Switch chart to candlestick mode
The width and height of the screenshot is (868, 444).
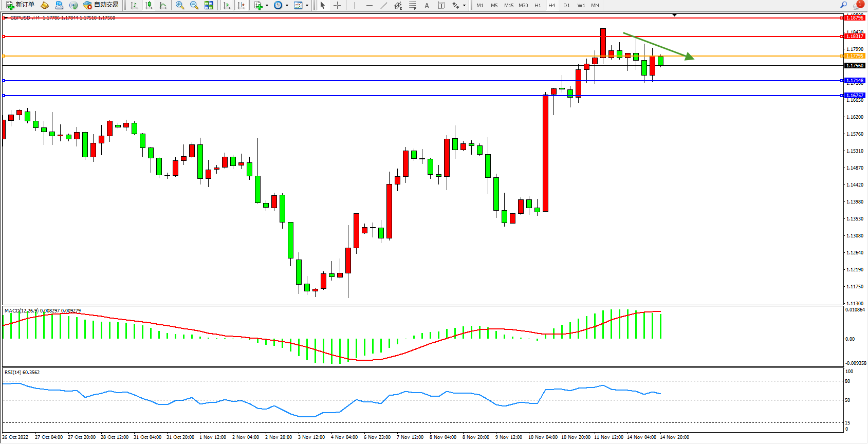coord(149,5)
